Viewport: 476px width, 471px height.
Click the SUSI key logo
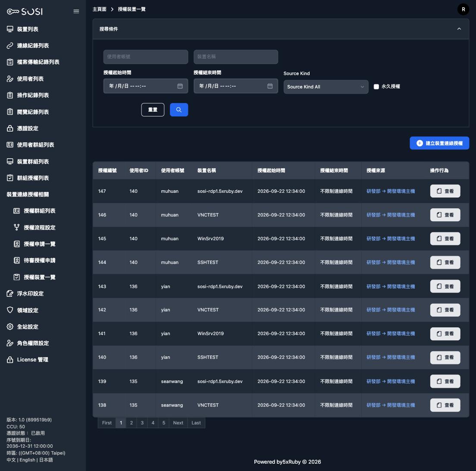25,12
